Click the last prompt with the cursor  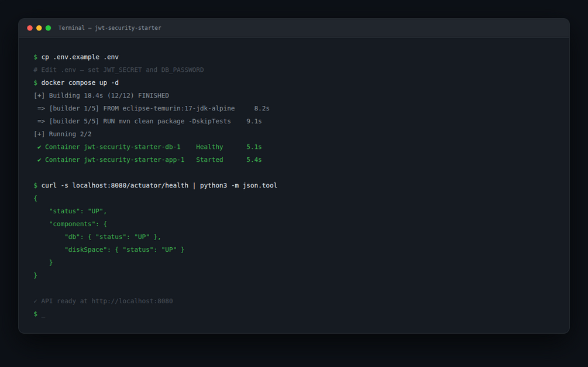point(39,314)
